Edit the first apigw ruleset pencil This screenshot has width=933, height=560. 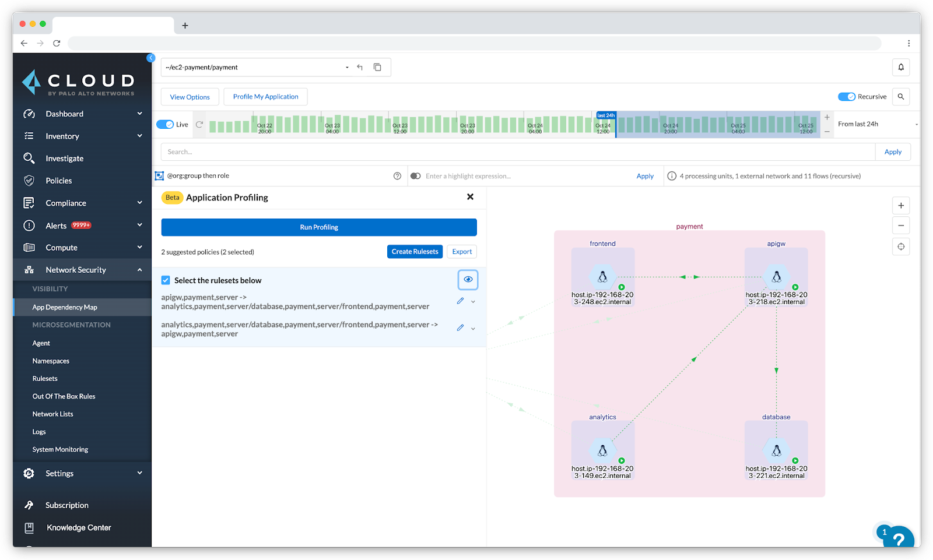tap(460, 301)
